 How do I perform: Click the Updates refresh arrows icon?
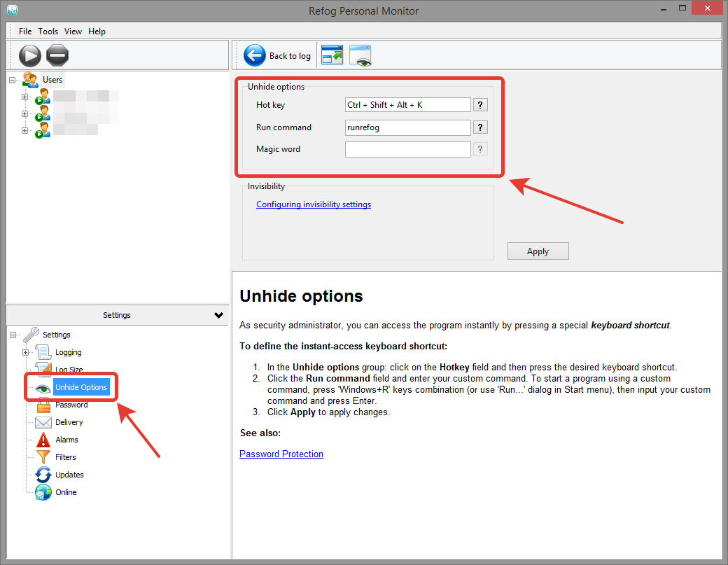43,475
